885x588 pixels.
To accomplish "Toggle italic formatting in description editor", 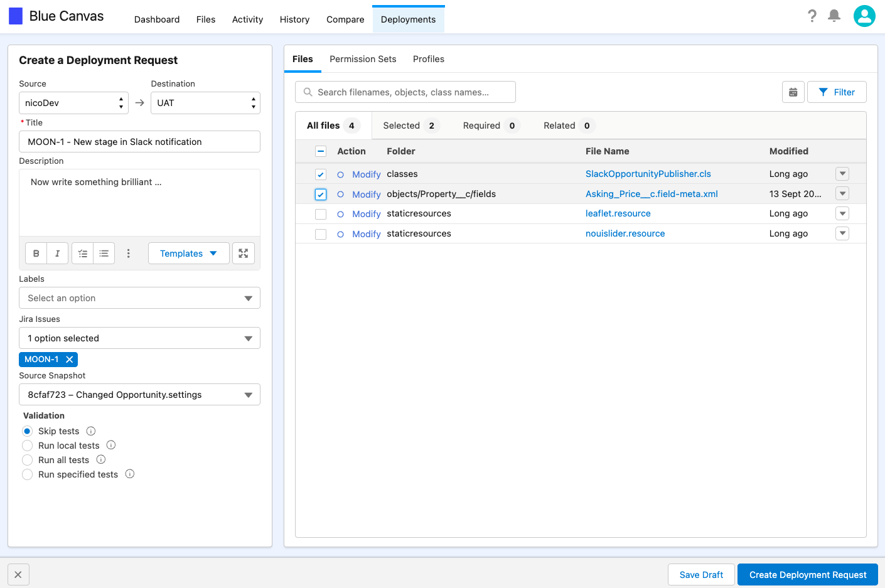I will pyautogui.click(x=57, y=254).
